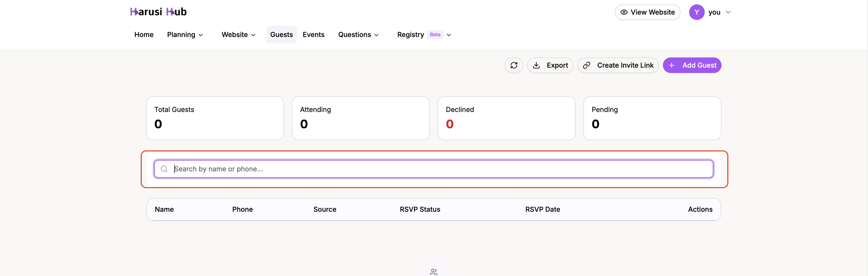Screen dimensions: 868x276
Task: Select the magnifying glass icon in the search bar
Action: point(165,169)
